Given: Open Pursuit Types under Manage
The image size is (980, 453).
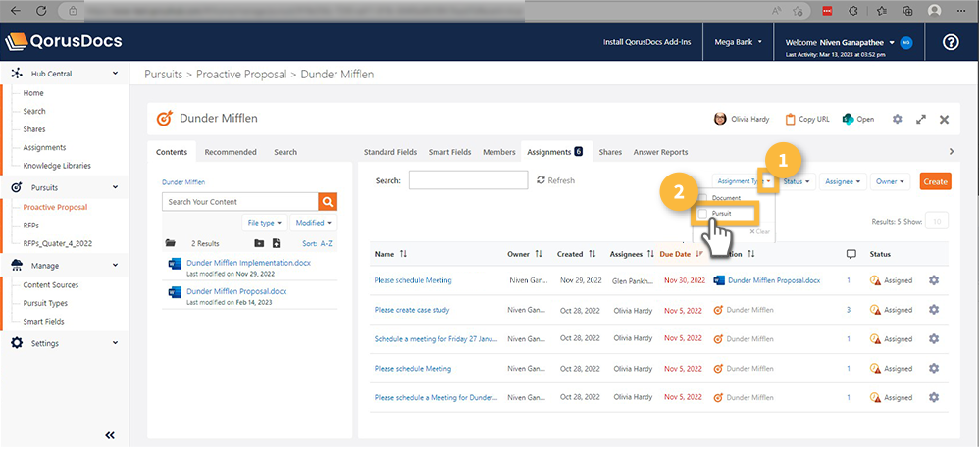Looking at the screenshot, I should [45, 303].
